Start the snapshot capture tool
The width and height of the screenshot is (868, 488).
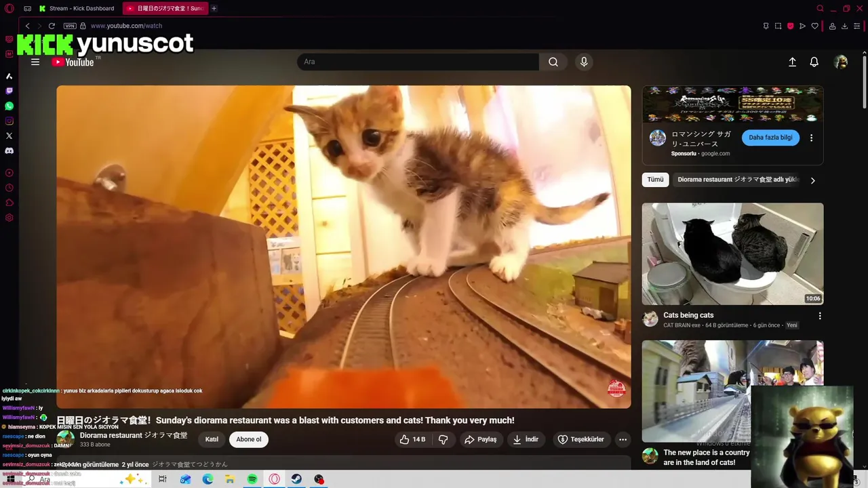coord(778,26)
